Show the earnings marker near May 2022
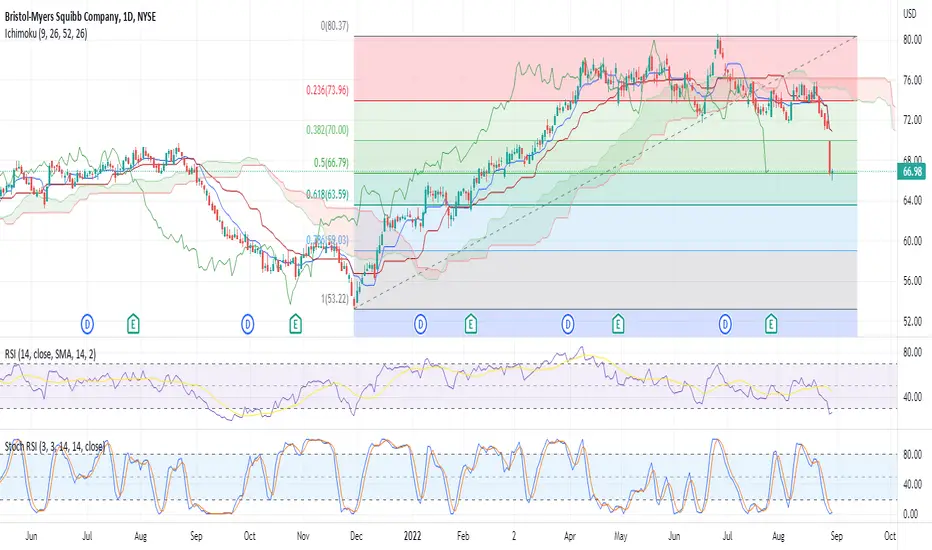The image size is (932, 550). pyautogui.click(x=618, y=324)
